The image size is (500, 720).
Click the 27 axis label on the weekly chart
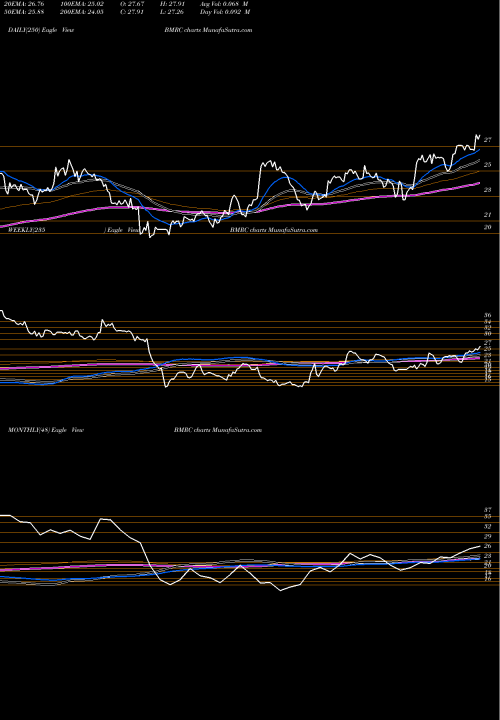tap(488, 343)
